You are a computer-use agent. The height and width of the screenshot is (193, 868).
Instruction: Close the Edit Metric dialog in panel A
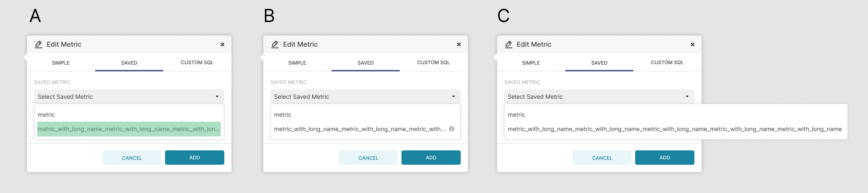pos(222,44)
